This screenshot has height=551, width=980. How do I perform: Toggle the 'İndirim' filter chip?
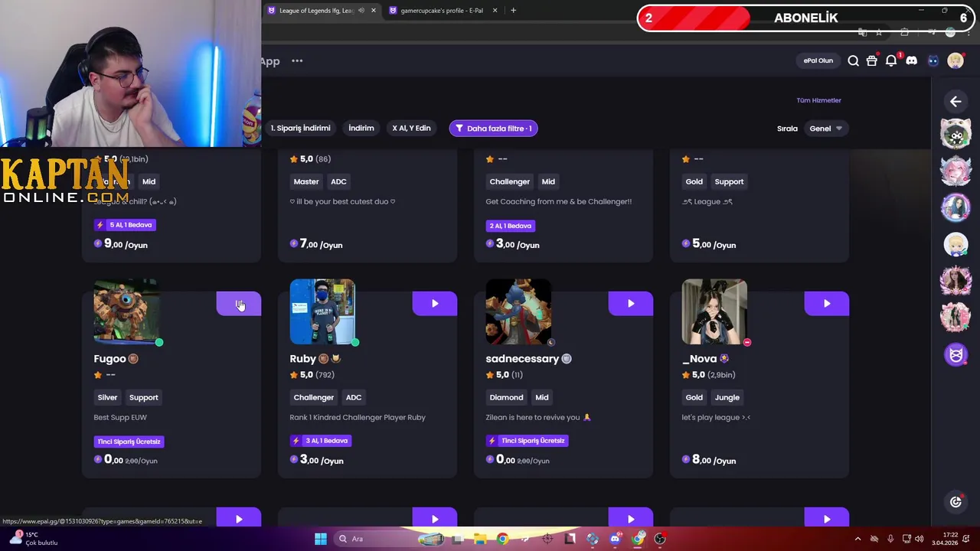(361, 129)
